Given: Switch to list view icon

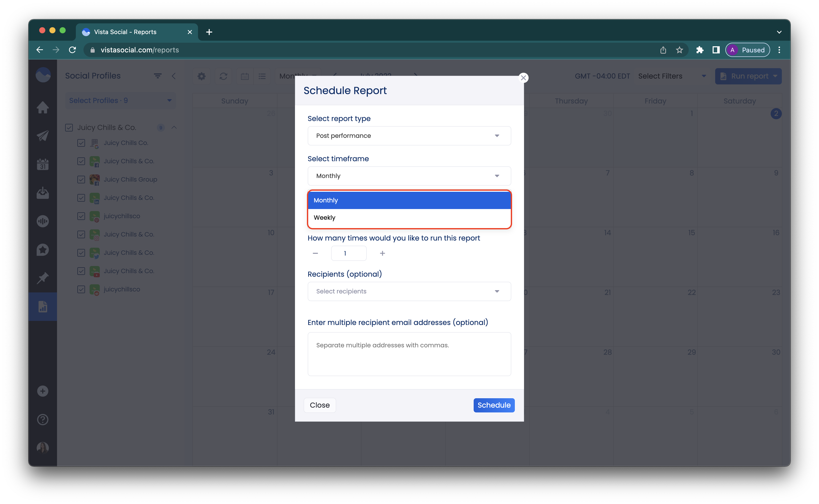Looking at the screenshot, I should click(x=262, y=76).
